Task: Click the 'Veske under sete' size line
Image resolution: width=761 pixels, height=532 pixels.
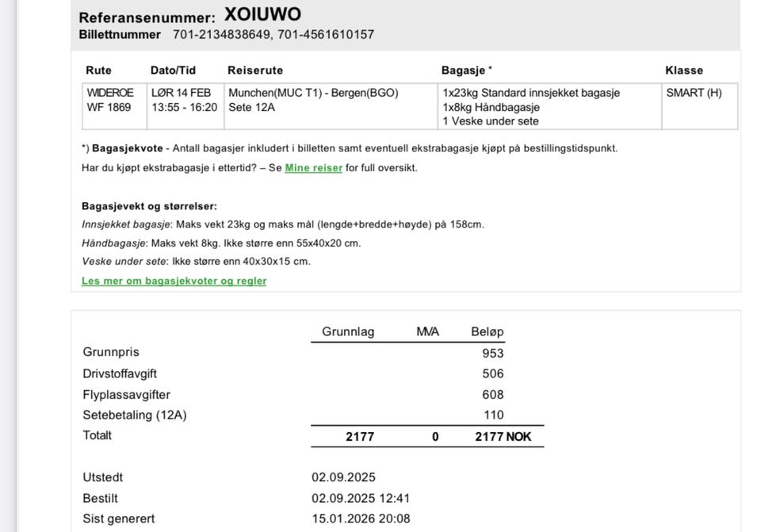Action: (x=196, y=262)
